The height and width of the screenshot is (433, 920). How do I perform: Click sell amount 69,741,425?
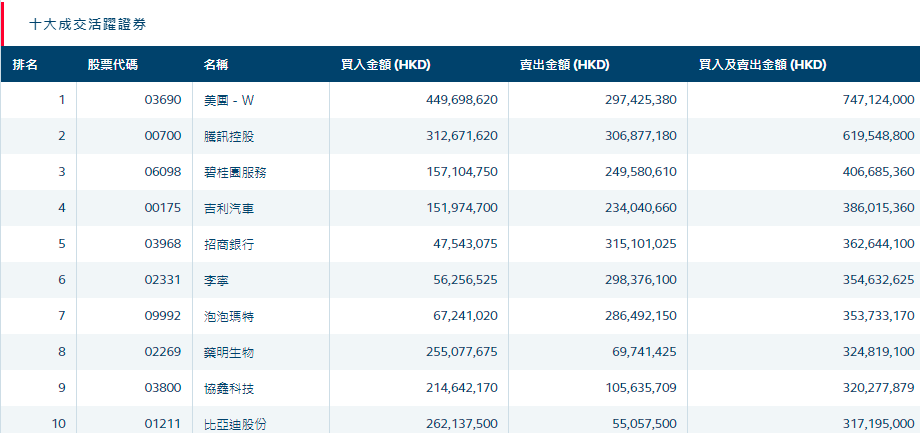click(x=644, y=352)
